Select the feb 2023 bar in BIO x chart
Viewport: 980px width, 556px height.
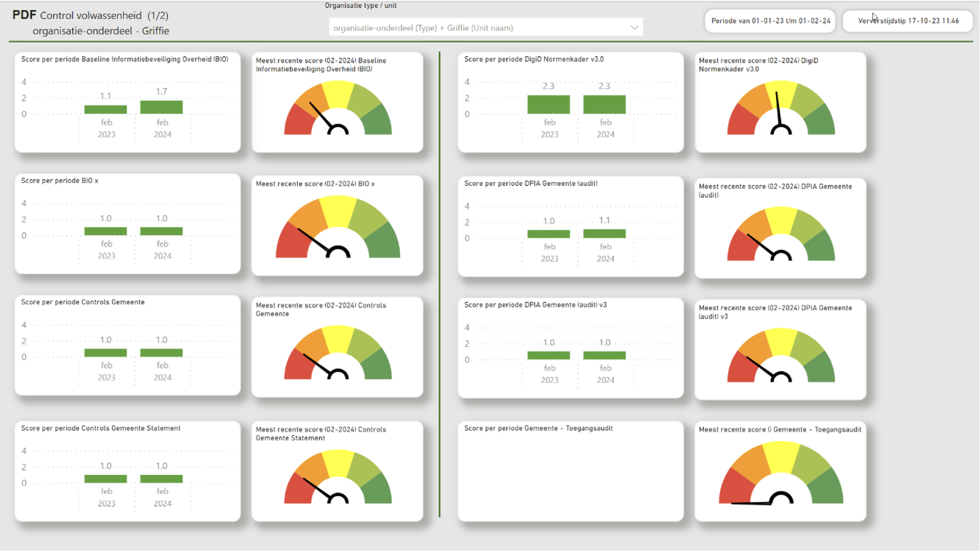pyautogui.click(x=106, y=231)
